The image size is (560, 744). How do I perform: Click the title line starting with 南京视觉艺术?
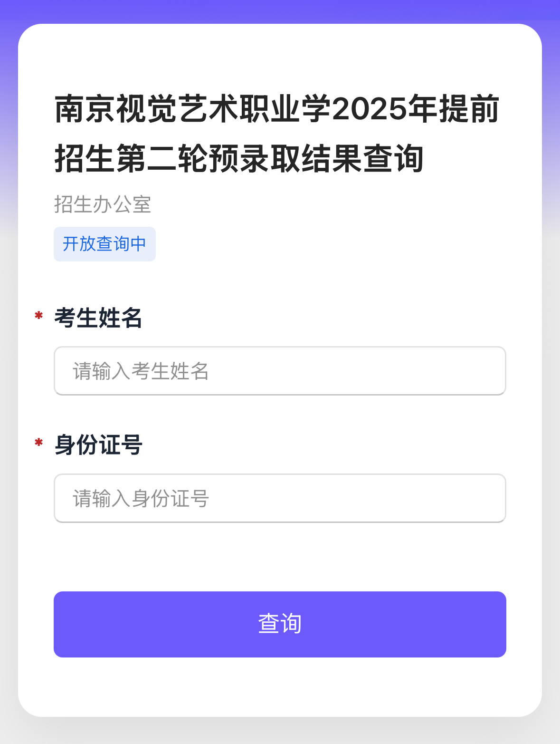coord(277,109)
